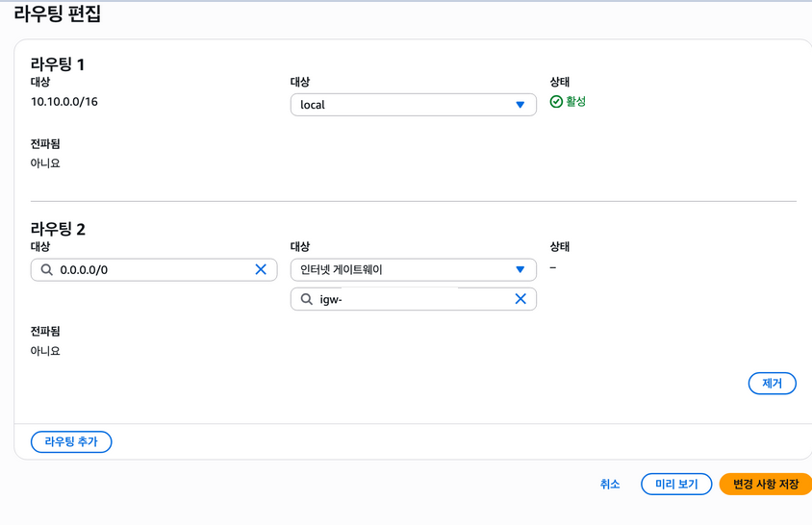Cancel editing via the 취소 link

610,485
